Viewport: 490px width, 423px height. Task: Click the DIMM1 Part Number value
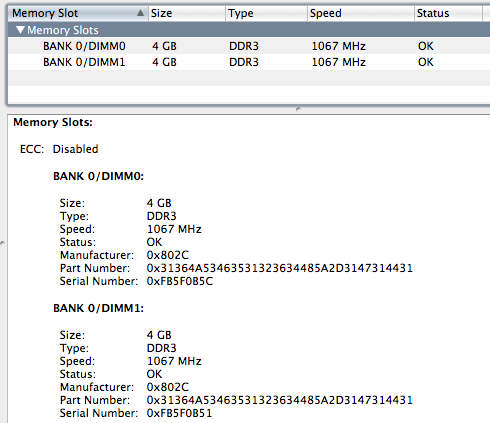click(280, 400)
